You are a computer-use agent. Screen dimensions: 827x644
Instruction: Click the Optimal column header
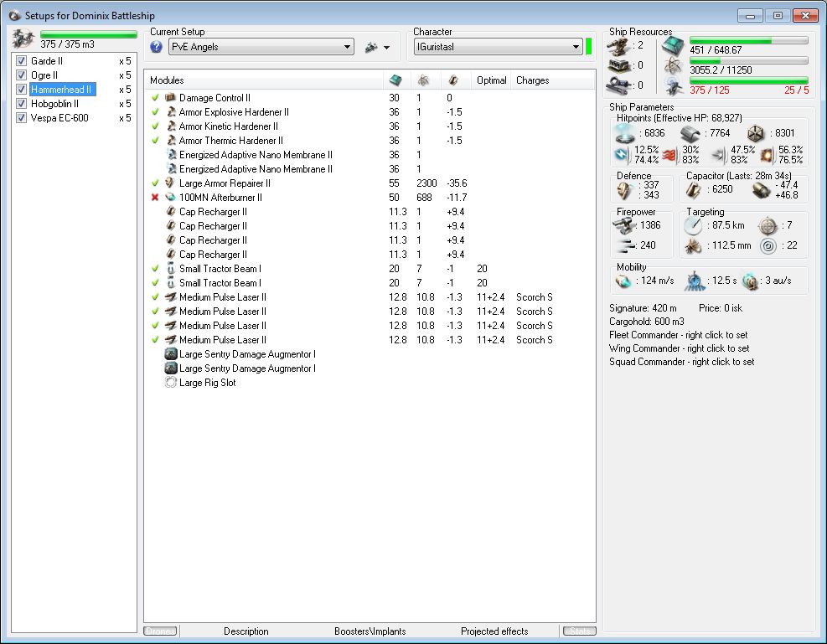tap(491, 80)
